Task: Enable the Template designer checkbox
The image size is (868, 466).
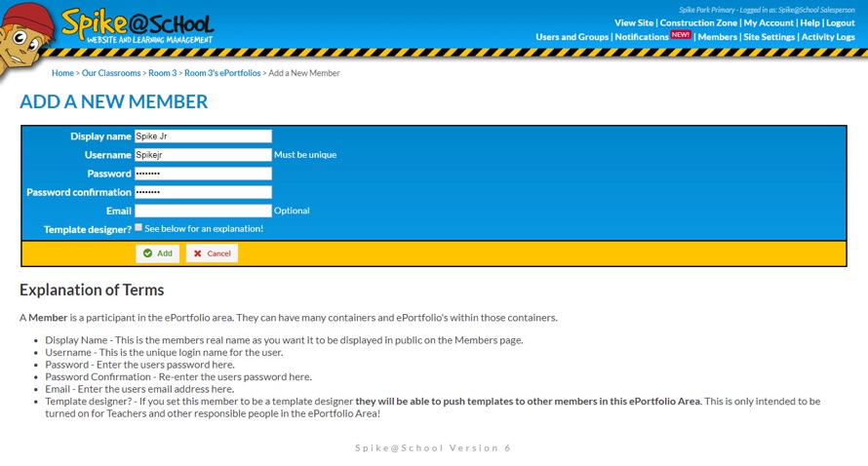Action: 138,227
